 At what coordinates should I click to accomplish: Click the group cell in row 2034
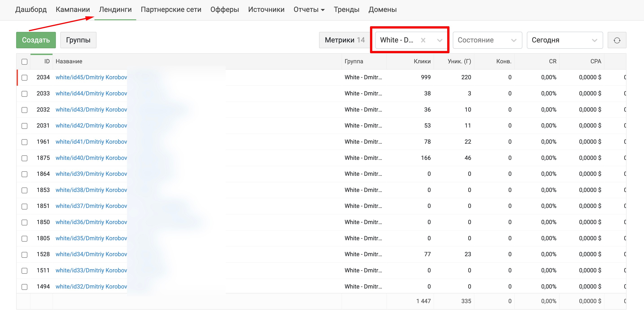(363, 77)
